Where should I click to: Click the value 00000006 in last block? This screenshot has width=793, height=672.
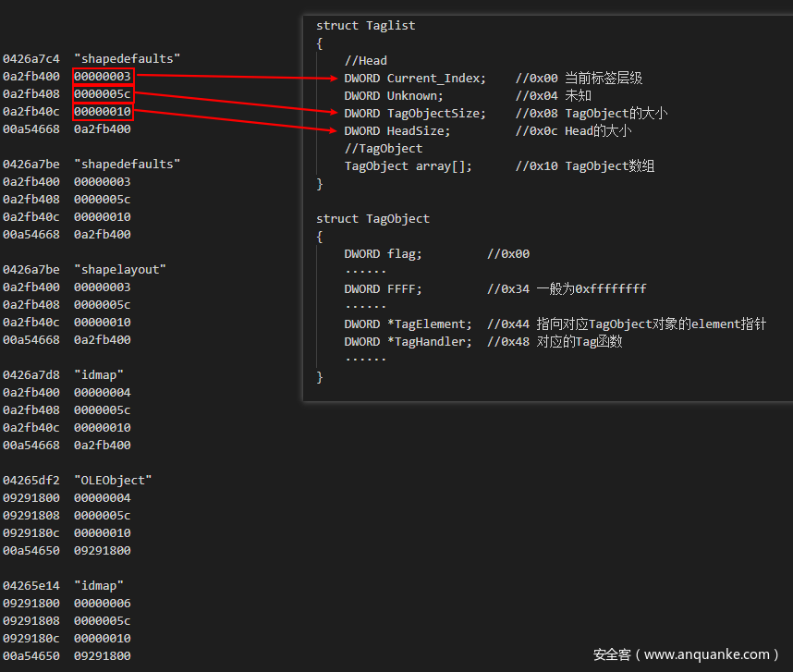[x=103, y=603]
